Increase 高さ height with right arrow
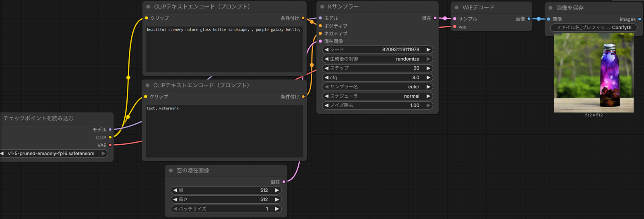Screen dimensions: 644x219 277,200
